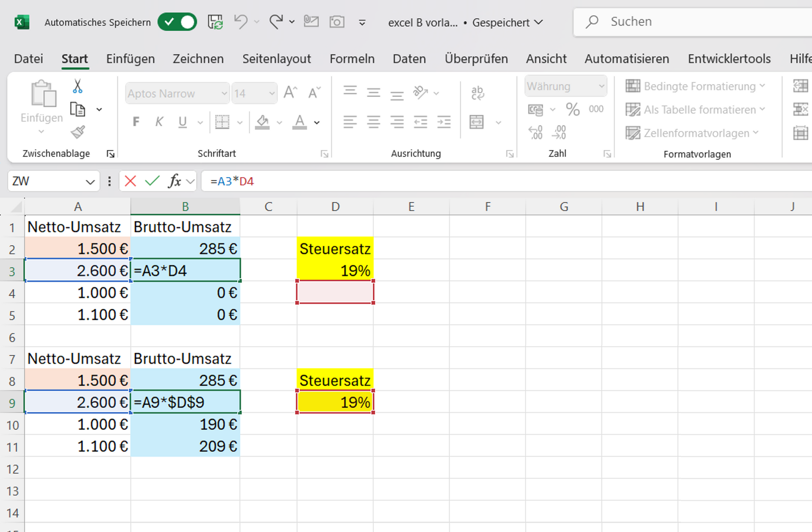Switch to the Einfügen ribbon tab

tap(130, 59)
